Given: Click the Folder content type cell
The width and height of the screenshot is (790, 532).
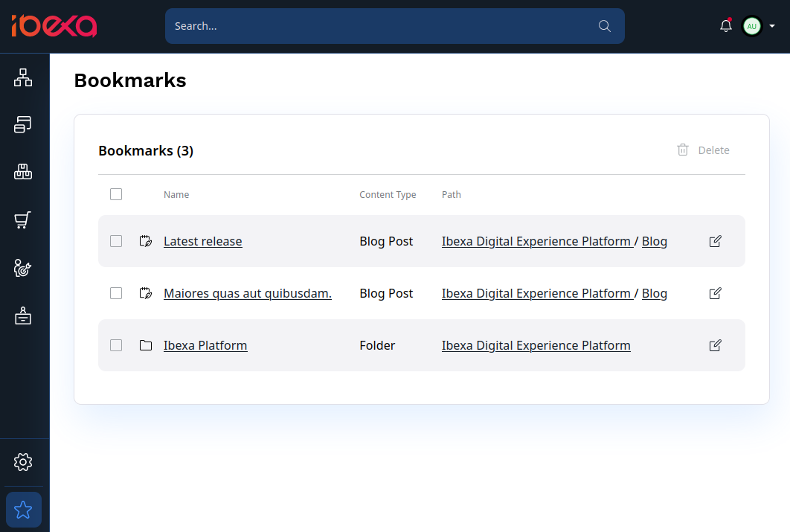Looking at the screenshot, I should pos(377,345).
